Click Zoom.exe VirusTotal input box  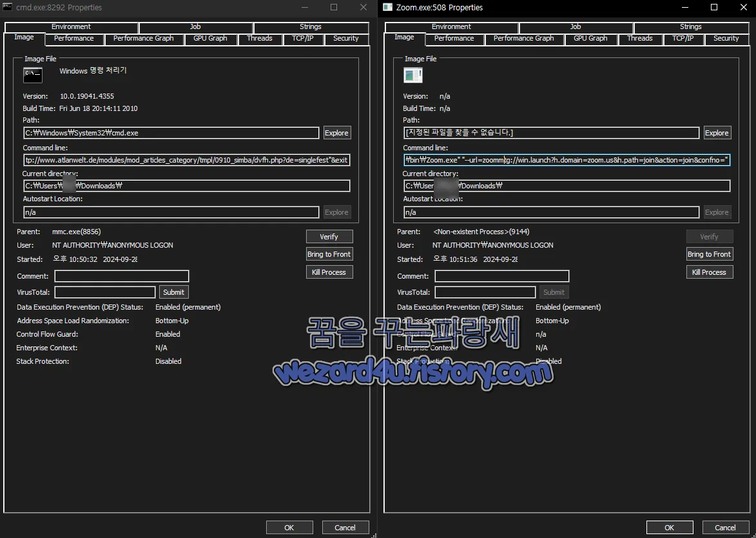pyautogui.click(x=485, y=292)
